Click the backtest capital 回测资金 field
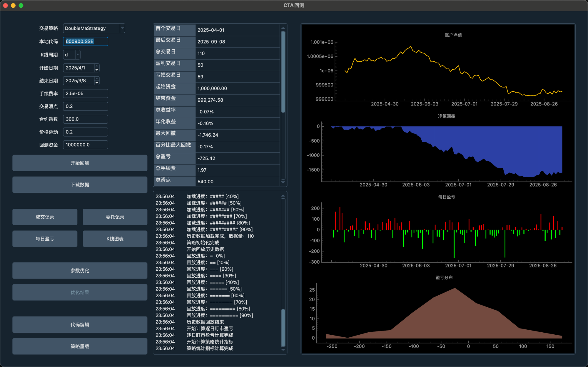 click(85, 145)
